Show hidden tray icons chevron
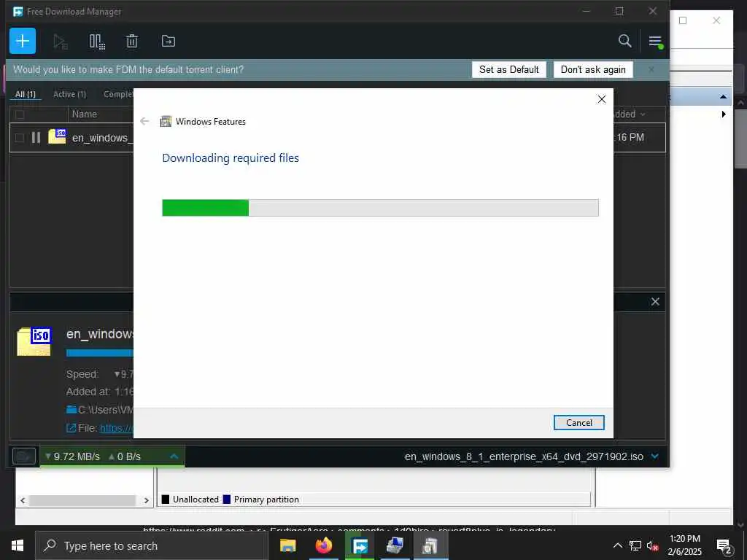The width and height of the screenshot is (747, 560). pos(617,545)
